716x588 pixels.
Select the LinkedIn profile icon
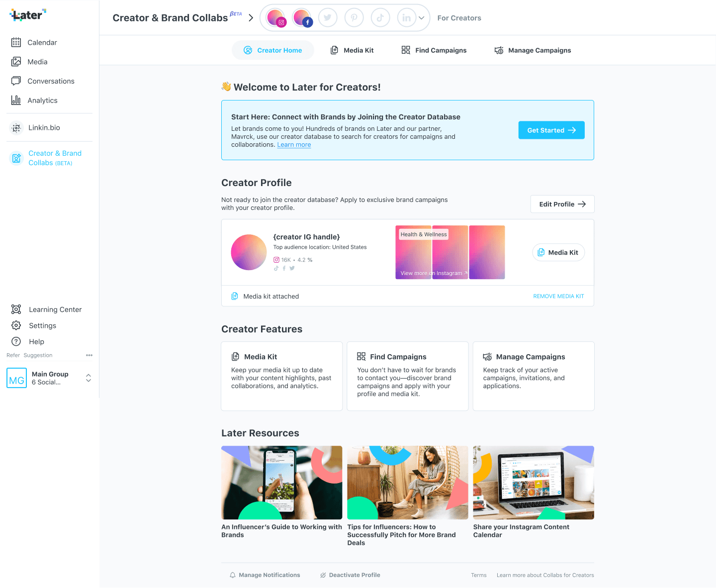(x=407, y=18)
